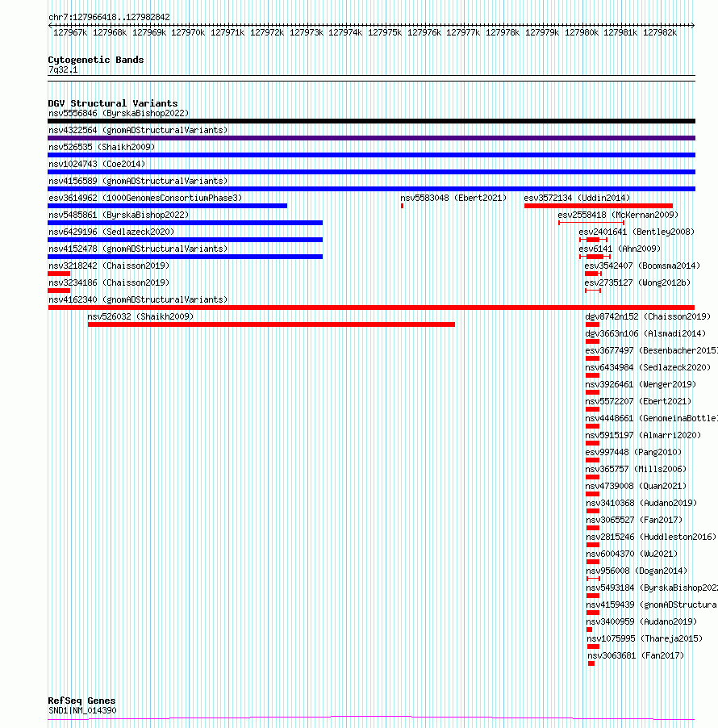Click the 127980k ruler tick label
This screenshot has height=728, width=718.
click(581, 32)
